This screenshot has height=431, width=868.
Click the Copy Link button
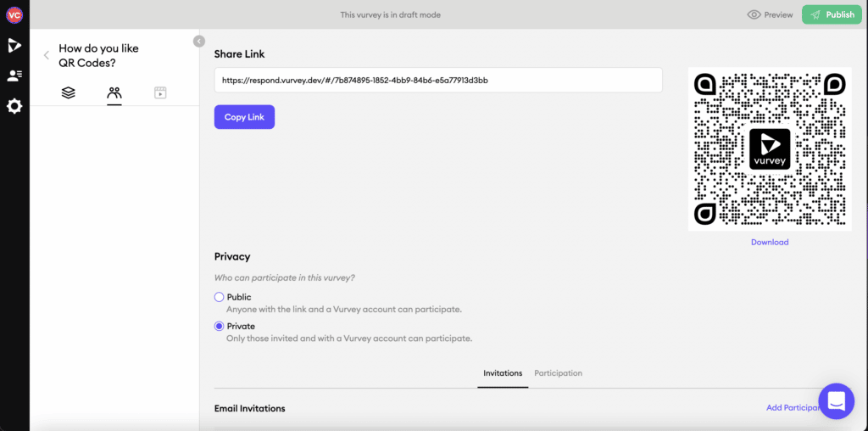pyautogui.click(x=244, y=117)
